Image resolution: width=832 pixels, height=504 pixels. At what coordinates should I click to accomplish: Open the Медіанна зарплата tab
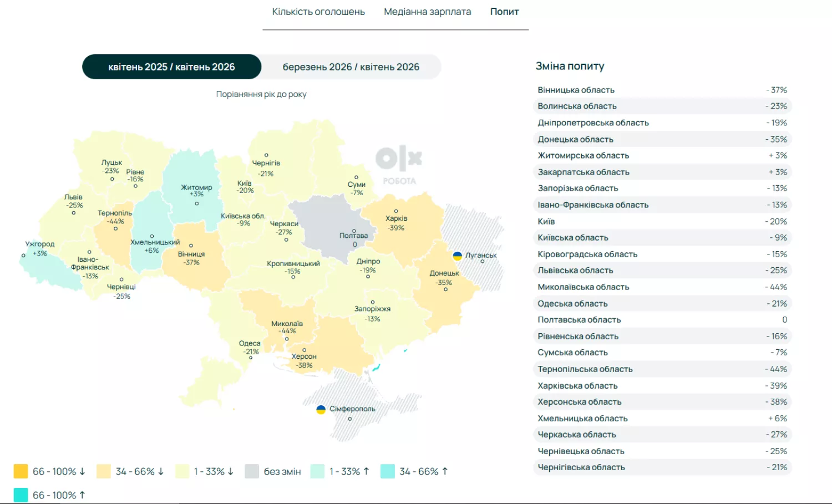[427, 12]
